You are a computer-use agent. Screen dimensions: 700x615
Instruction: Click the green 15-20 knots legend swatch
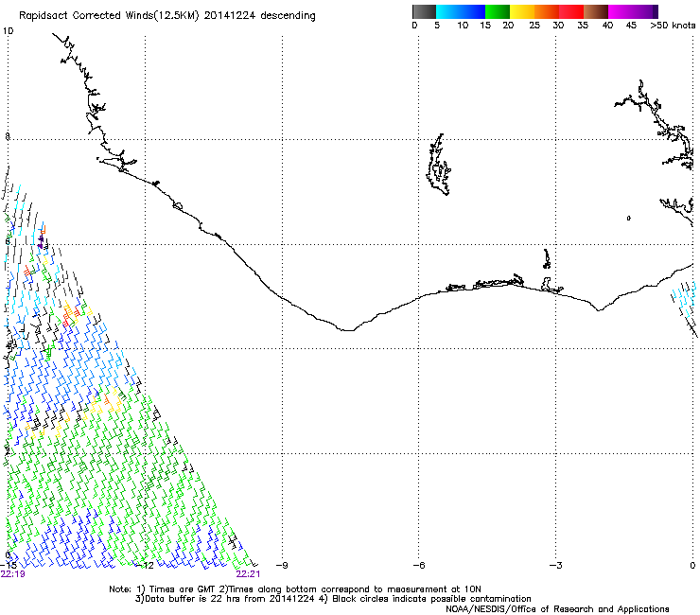point(498,11)
